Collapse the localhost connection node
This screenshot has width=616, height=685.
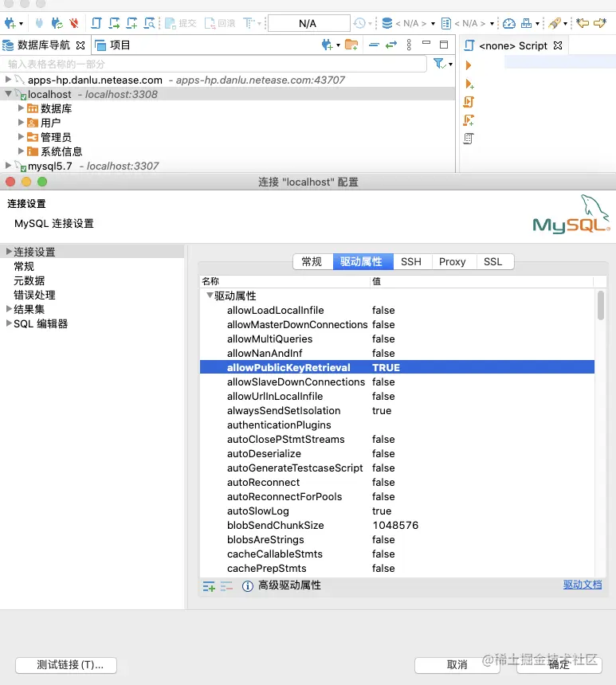pyautogui.click(x=8, y=93)
